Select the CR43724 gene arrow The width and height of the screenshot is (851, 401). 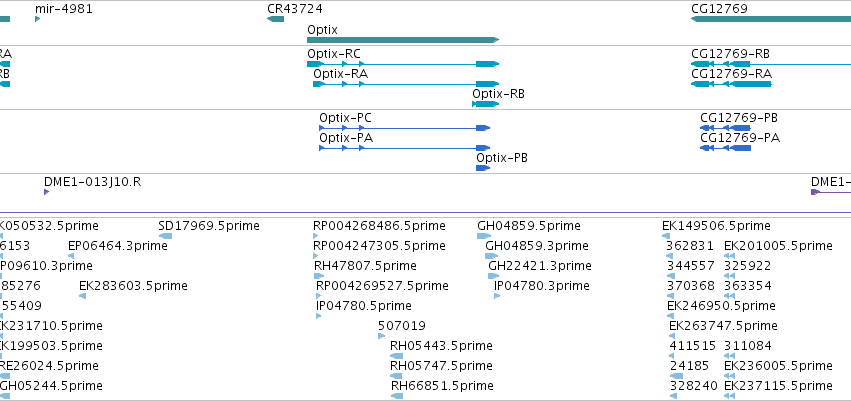point(275,19)
